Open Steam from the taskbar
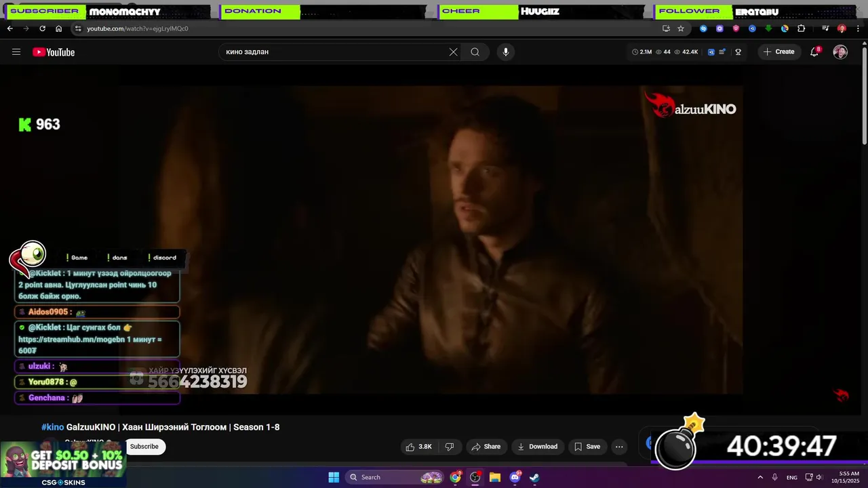868x488 pixels. click(534, 477)
